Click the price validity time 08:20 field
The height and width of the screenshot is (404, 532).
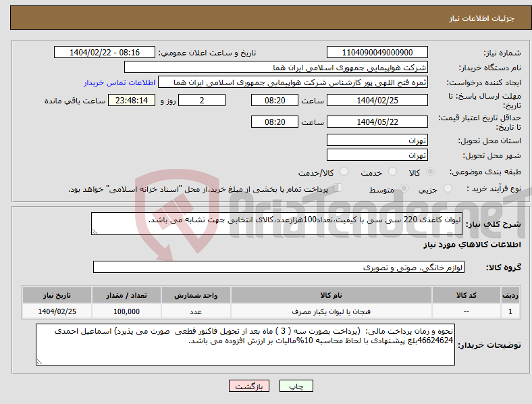[x=275, y=122]
